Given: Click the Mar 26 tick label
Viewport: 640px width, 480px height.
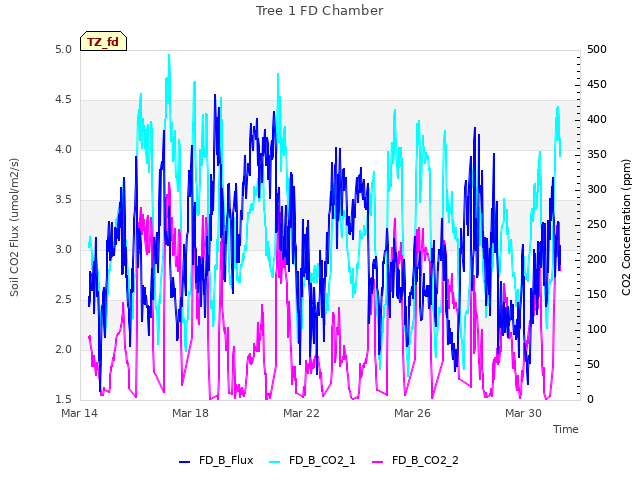Looking at the screenshot, I should (412, 413).
